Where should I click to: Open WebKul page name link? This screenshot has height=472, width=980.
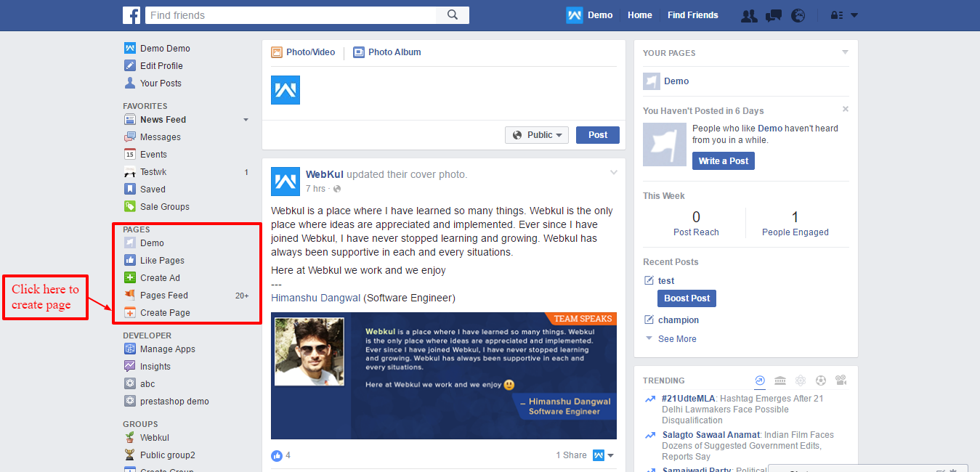click(x=325, y=175)
